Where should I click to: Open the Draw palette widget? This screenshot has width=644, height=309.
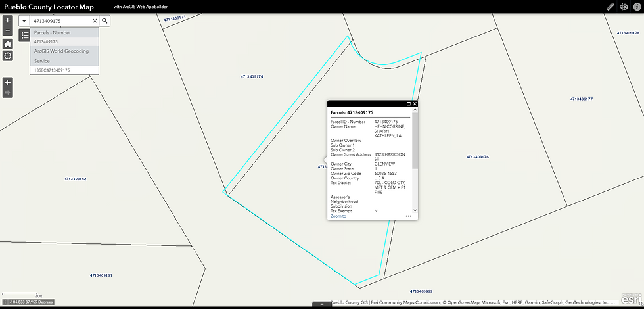[624, 7]
